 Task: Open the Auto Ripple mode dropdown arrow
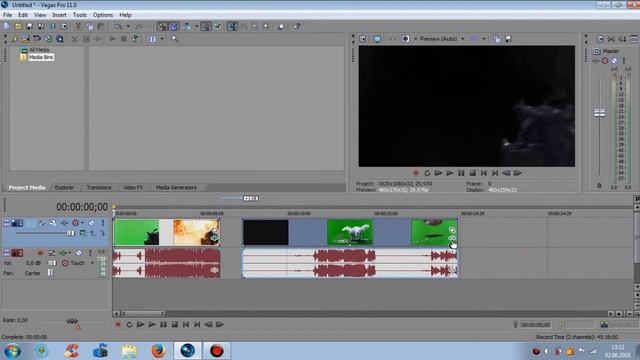coord(196,27)
